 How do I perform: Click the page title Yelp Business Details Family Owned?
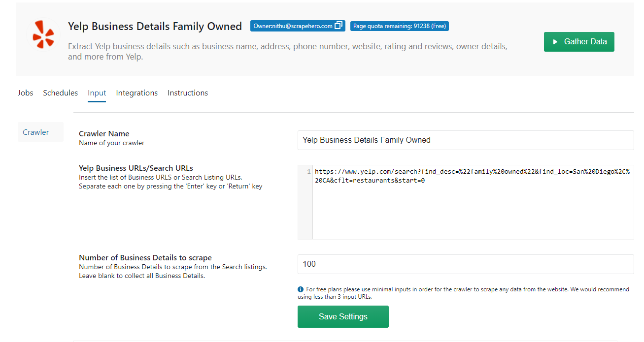[x=155, y=27]
